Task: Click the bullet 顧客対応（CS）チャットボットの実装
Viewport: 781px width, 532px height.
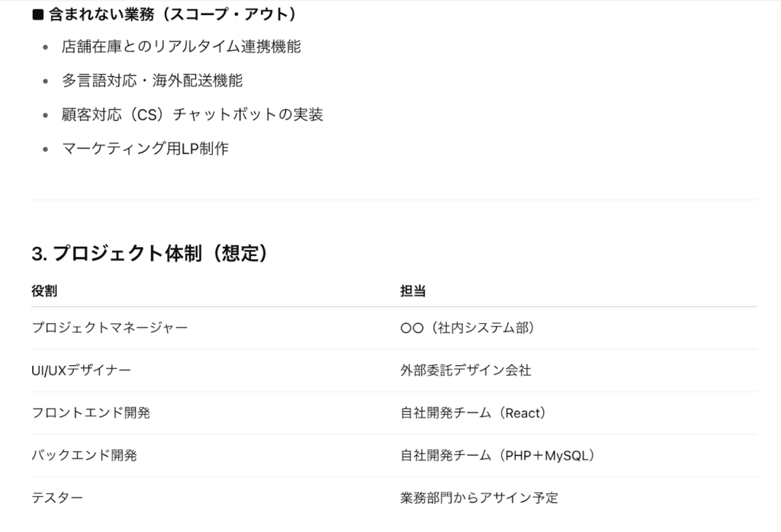Action: coord(192,114)
